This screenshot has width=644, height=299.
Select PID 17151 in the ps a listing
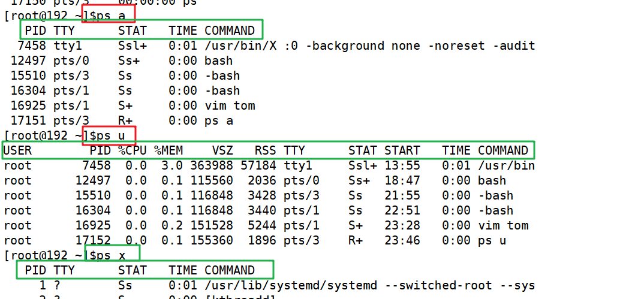click(x=29, y=120)
